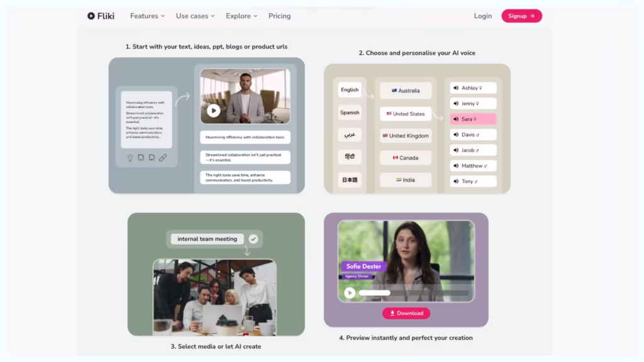Play Jenny voice speaker icon

(456, 104)
